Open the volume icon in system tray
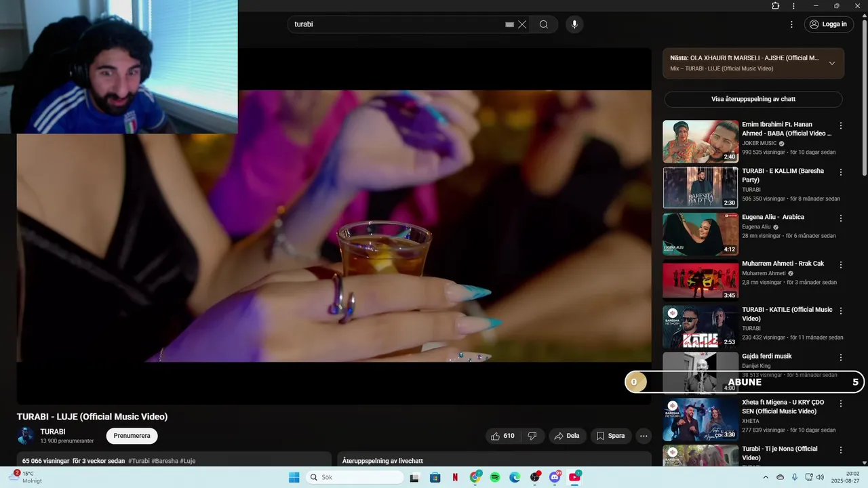868x488 pixels. (x=821, y=477)
